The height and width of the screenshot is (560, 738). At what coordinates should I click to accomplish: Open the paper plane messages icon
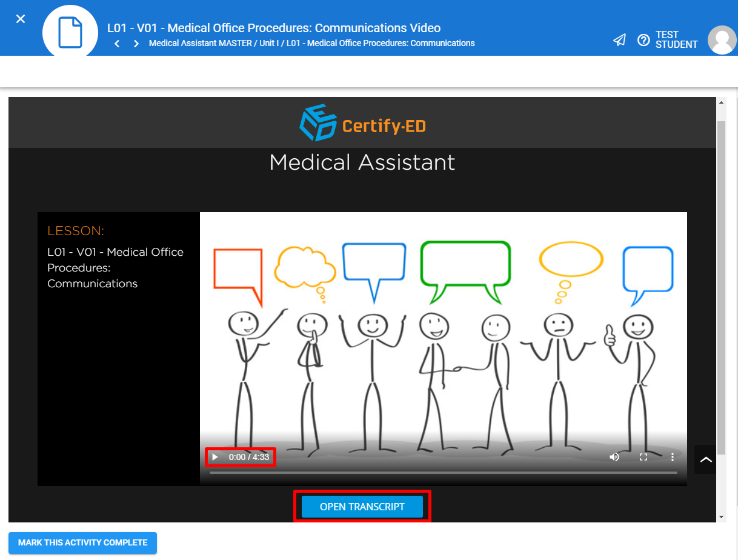(x=619, y=40)
